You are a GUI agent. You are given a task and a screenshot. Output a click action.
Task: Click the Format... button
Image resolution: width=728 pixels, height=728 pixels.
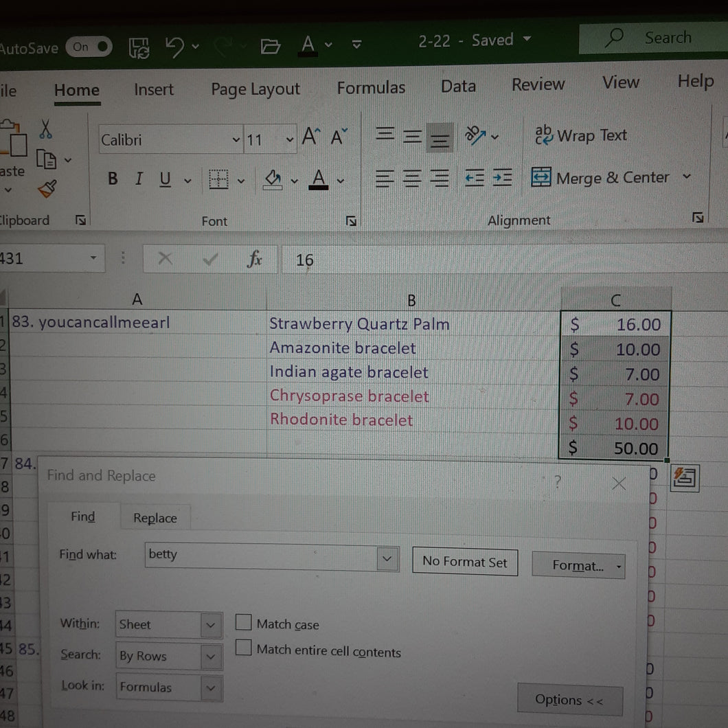pyautogui.click(x=578, y=565)
